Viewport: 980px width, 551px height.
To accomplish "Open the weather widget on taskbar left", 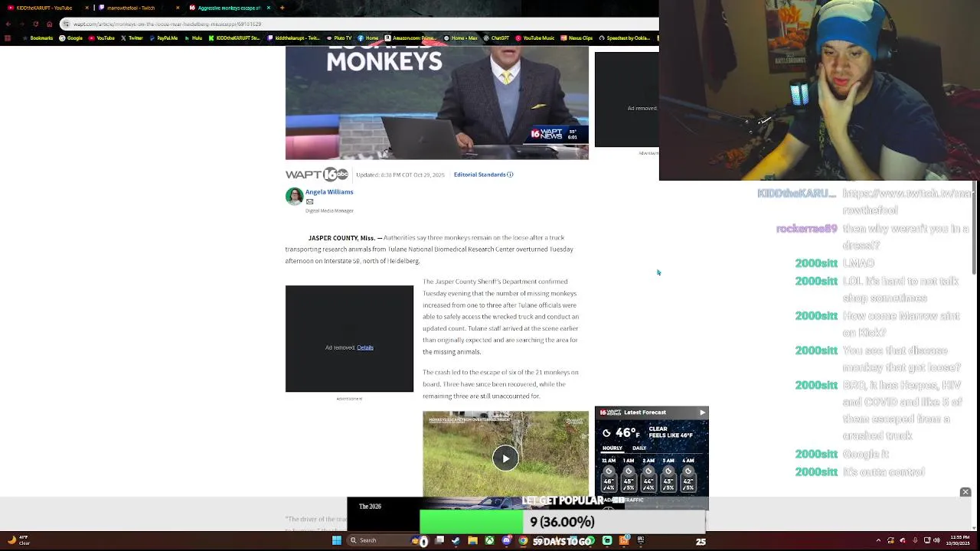I will 18,540.
